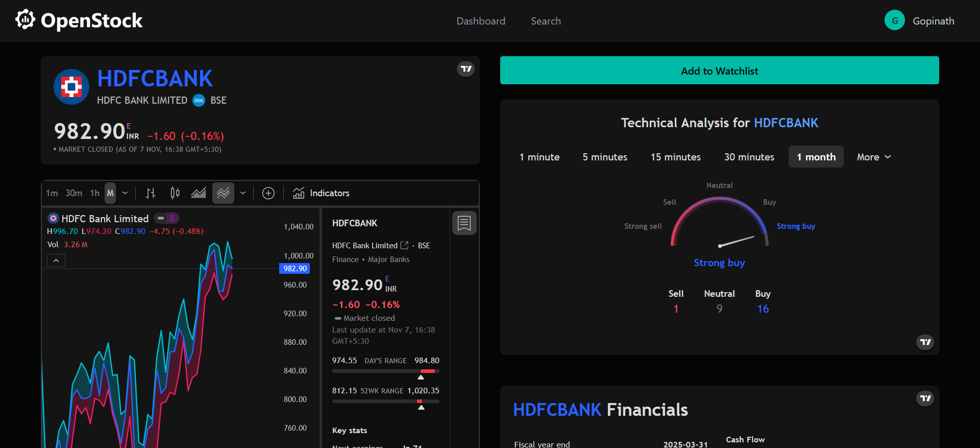Open the Gopinath user avatar
Image resolution: width=980 pixels, height=448 pixels.
tap(894, 20)
